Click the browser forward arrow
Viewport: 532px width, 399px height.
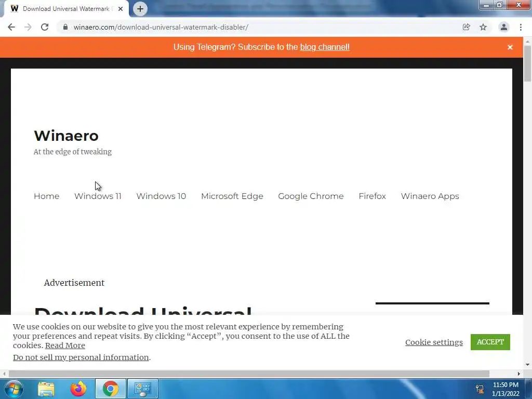pos(28,27)
